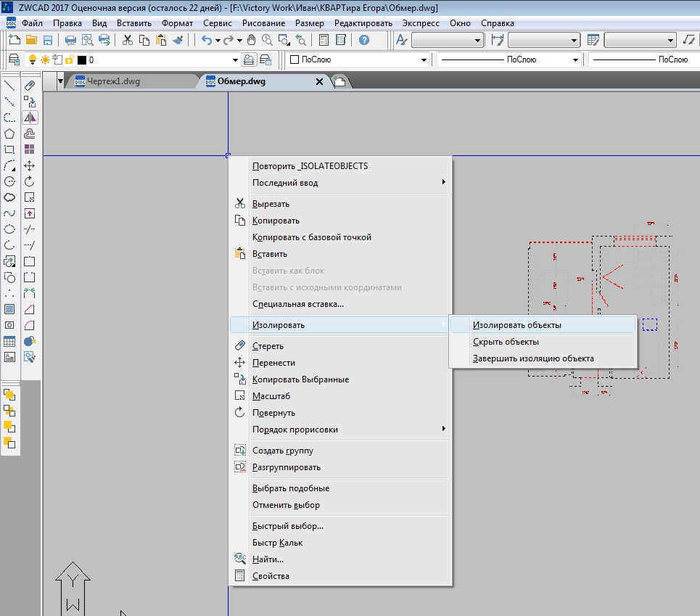
Task: Toggle the layer freeze sun icon
Action: [x=44, y=60]
